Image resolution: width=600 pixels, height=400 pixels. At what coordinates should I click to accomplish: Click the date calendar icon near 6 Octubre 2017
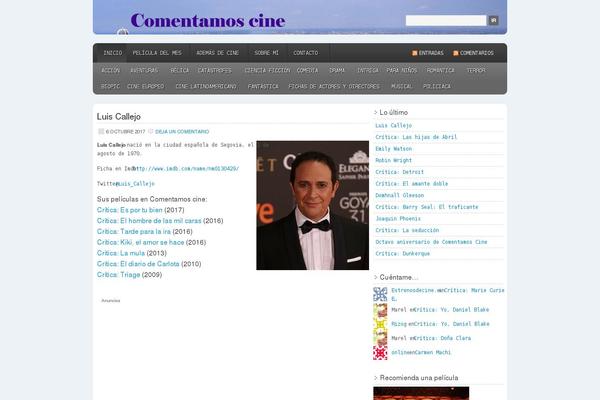[101, 131]
